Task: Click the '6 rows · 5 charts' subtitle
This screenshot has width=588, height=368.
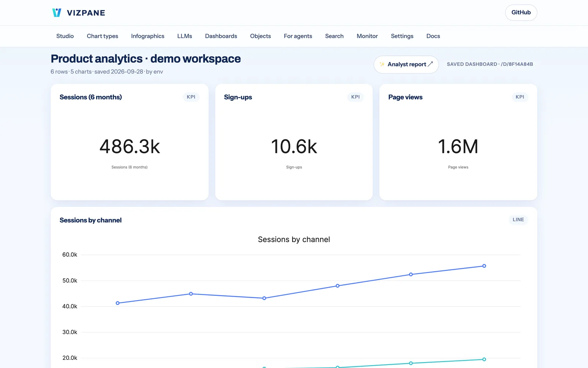Action: coord(71,72)
